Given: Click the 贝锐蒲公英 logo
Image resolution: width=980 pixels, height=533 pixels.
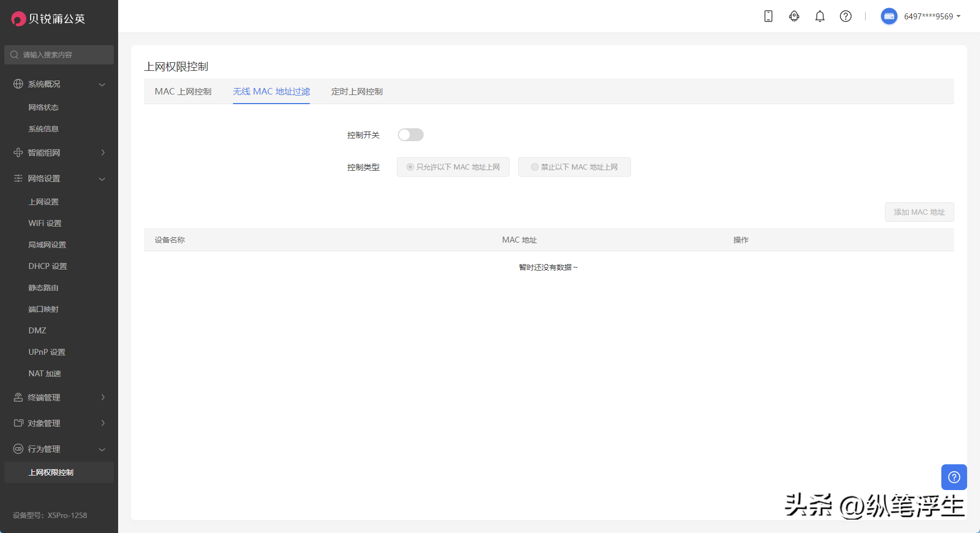Looking at the screenshot, I should pyautogui.click(x=48, y=19).
